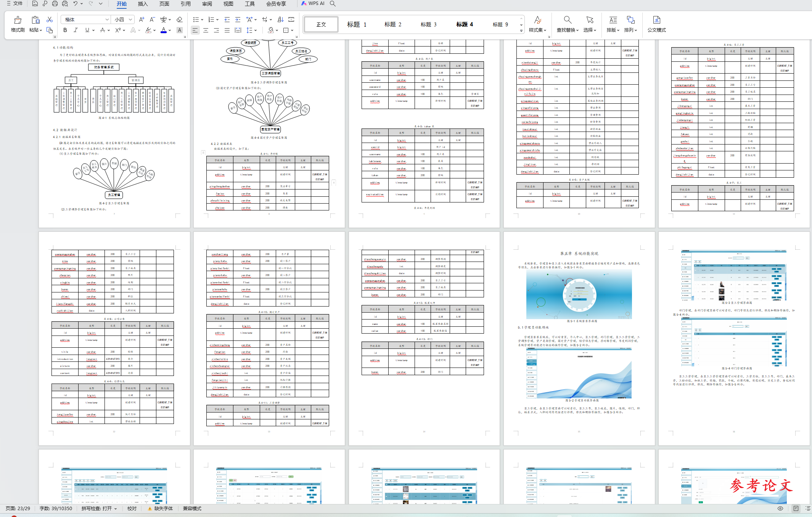Open the 审阅 tab

point(207,4)
